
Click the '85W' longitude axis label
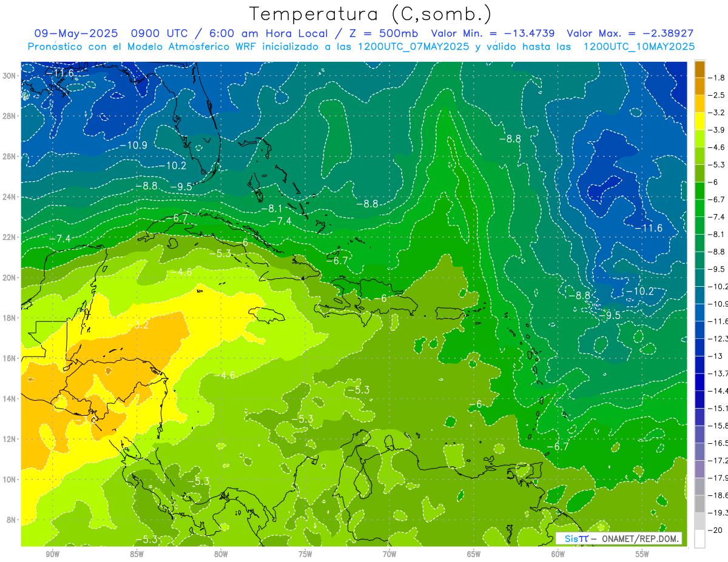136,554
